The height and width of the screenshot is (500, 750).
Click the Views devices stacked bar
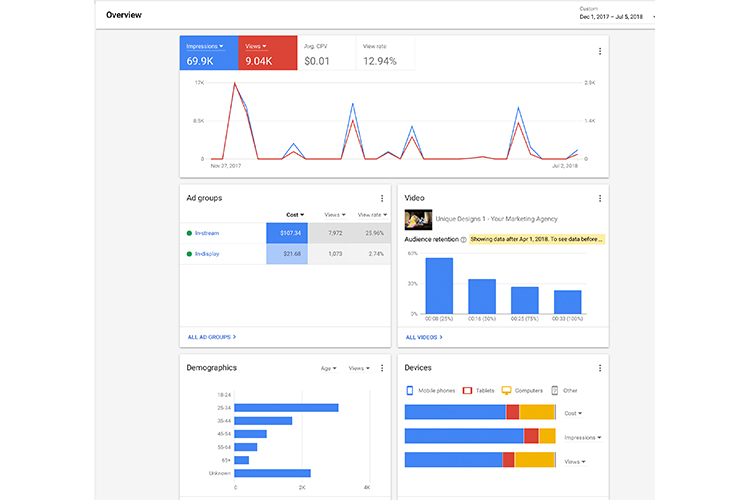(x=480, y=460)
